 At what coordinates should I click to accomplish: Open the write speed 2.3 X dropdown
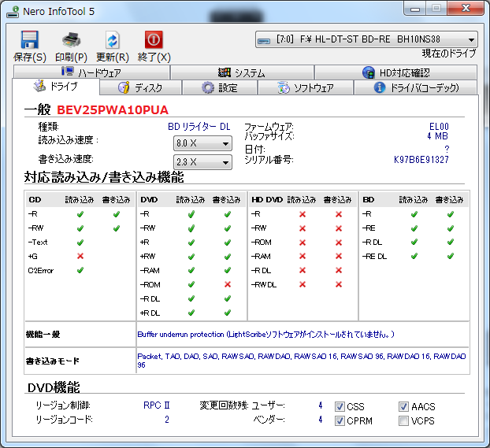point(225,162)
